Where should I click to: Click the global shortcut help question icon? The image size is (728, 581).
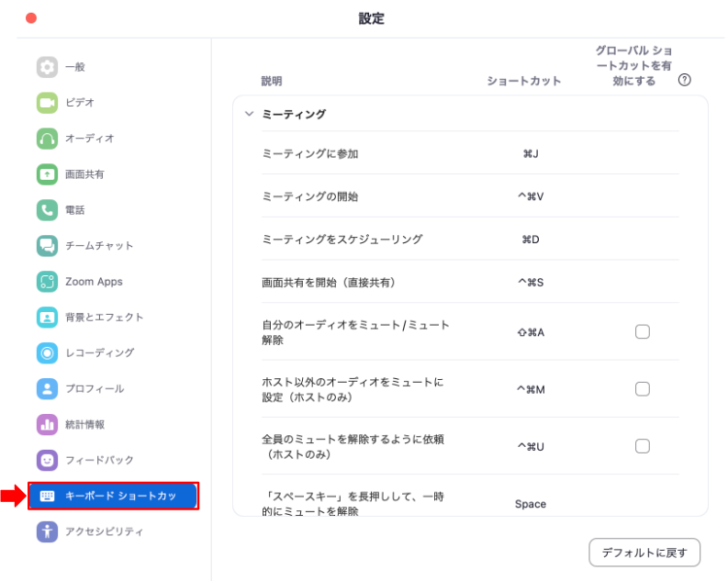(684, 80)
